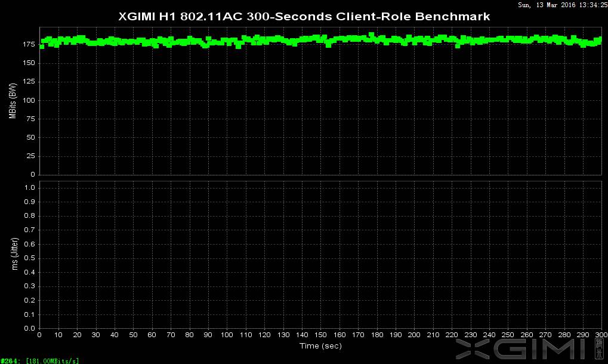The height and width of the screenshot is (364, 608).
Task: Click the 25 bandwidth axis value
Action: pyautogui.click(x=30, y=156)
